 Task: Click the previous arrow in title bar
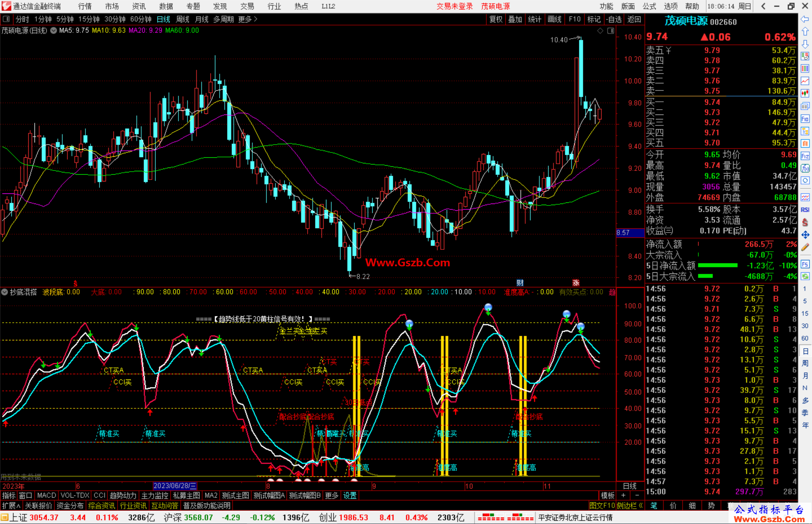(x=763, y=6)
